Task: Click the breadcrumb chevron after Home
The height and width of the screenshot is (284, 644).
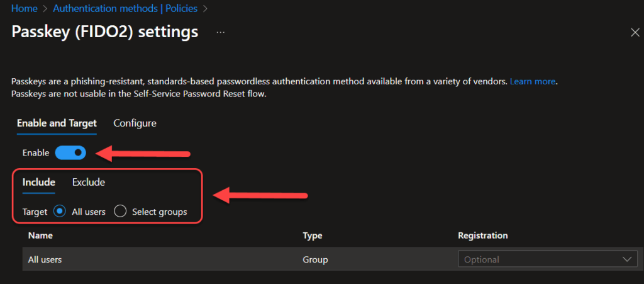Action: pyautogui.click(x=45, y=9)
